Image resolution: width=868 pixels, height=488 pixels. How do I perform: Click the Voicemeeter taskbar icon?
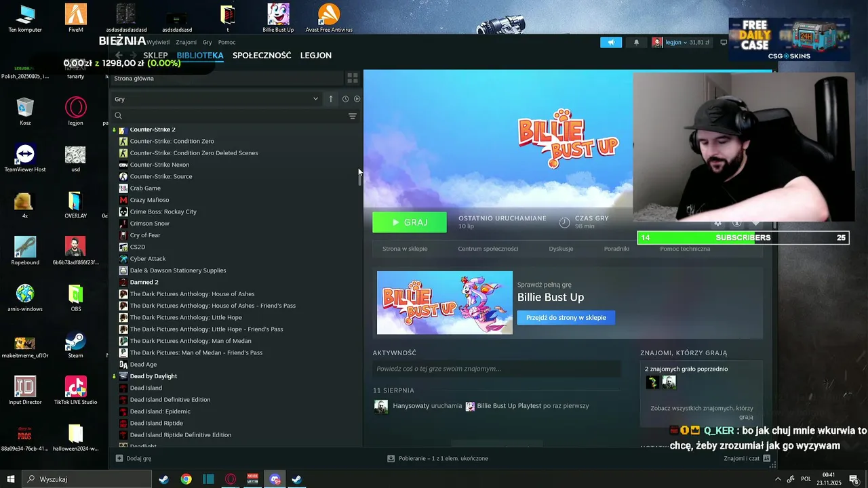click(253, 479)
